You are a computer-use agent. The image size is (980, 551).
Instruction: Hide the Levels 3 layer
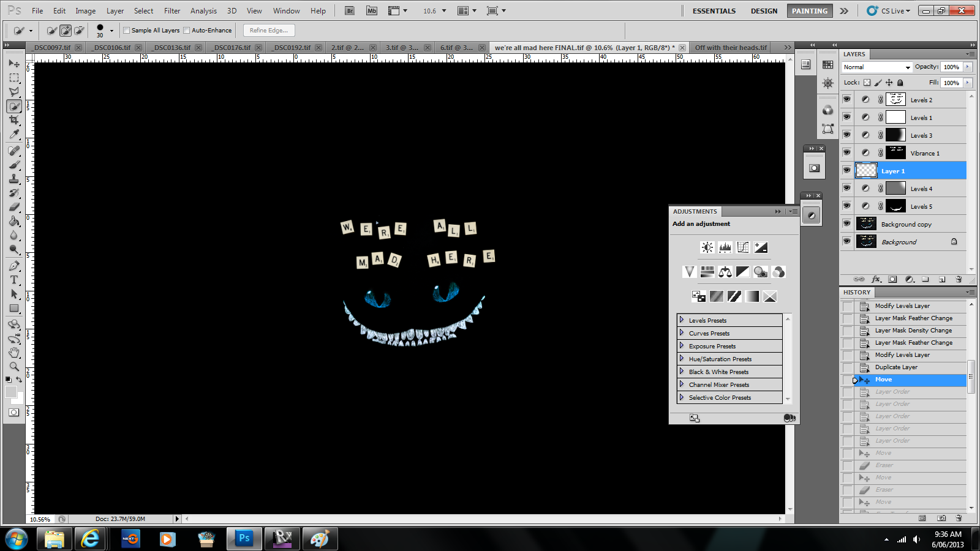coord(847,135)
